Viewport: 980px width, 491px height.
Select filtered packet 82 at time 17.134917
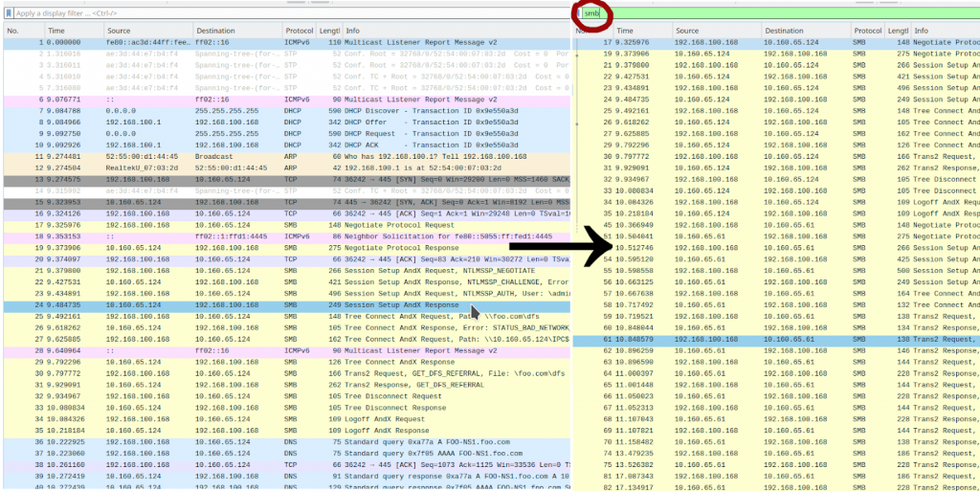pyautogui.click(x=777, y=486)
